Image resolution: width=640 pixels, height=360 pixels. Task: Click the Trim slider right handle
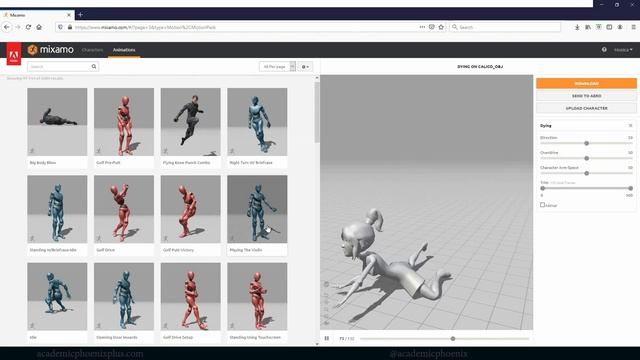631,189
